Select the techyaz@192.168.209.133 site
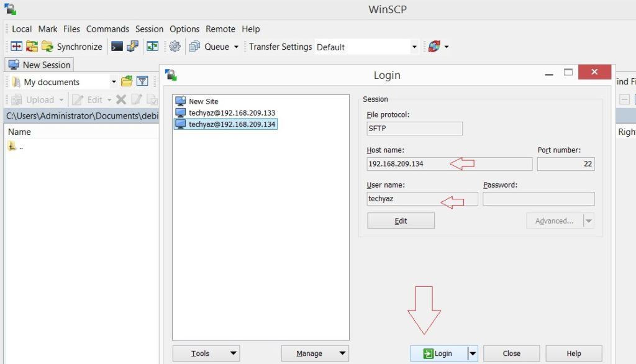636x364 pixels. pyautogui.click(x=232, y=113)
